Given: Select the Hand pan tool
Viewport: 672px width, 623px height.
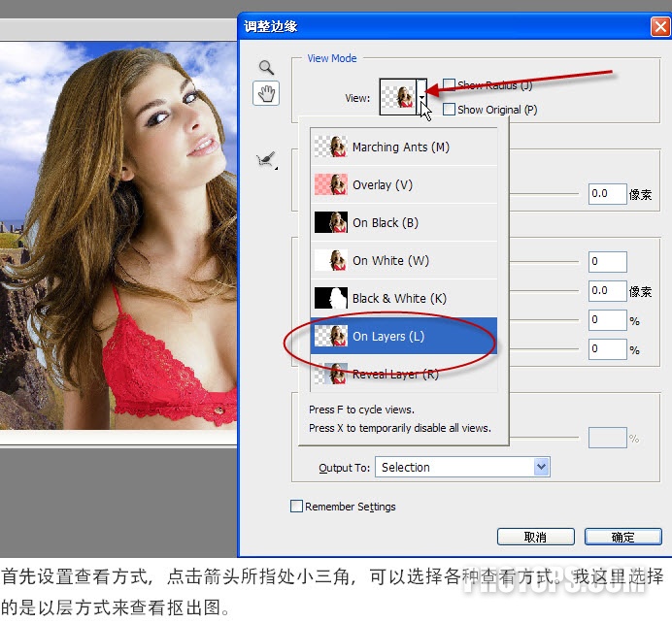Looking at the screenshot, I should 266,93.
